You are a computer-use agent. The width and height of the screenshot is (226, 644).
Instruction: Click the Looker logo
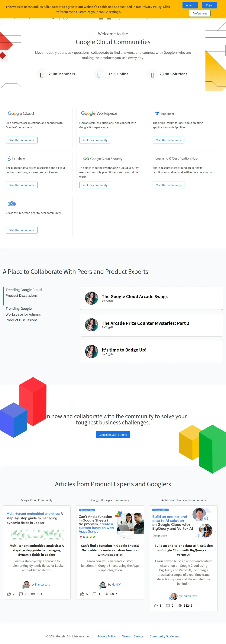point(16,158)
